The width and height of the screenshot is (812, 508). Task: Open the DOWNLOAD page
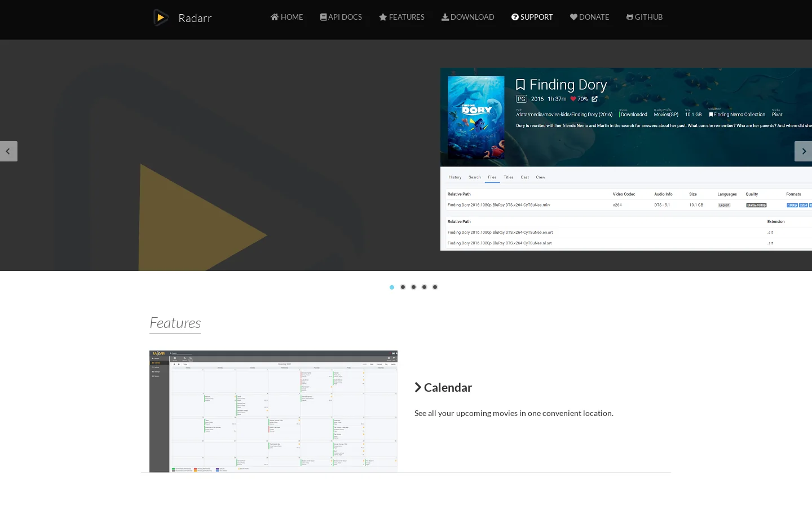point(467,17)
